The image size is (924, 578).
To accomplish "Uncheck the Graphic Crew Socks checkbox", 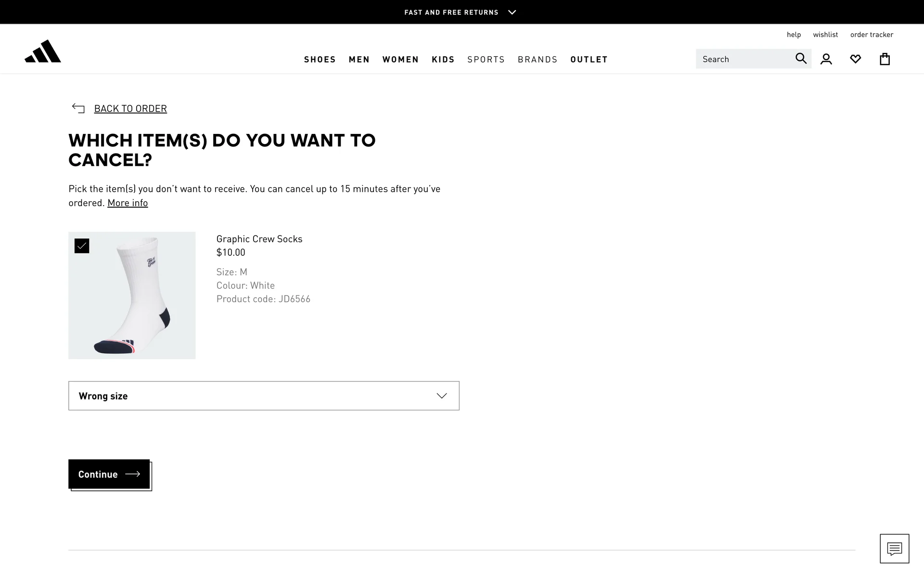I will pos(82,246).
